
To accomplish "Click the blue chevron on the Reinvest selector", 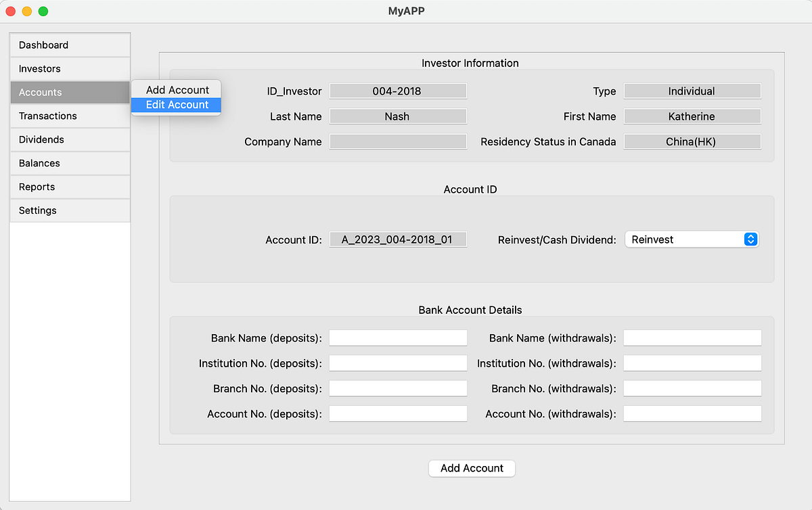I will click(750, 239).
